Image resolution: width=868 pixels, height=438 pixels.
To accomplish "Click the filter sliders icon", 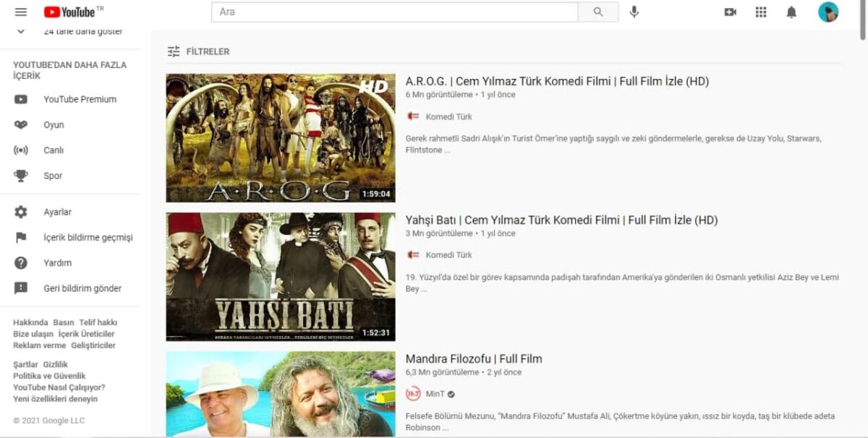I will click(x=174, y=51).
